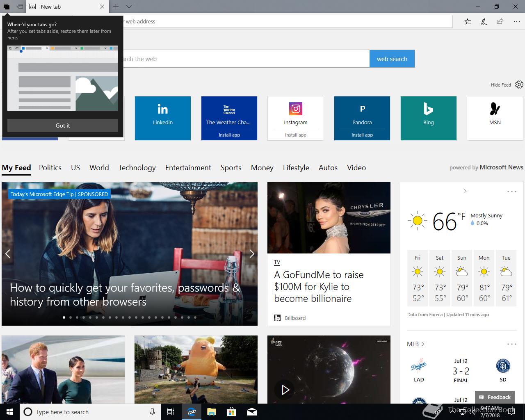Expand the MLB scores chevron
525x420 pixels.
423,344
